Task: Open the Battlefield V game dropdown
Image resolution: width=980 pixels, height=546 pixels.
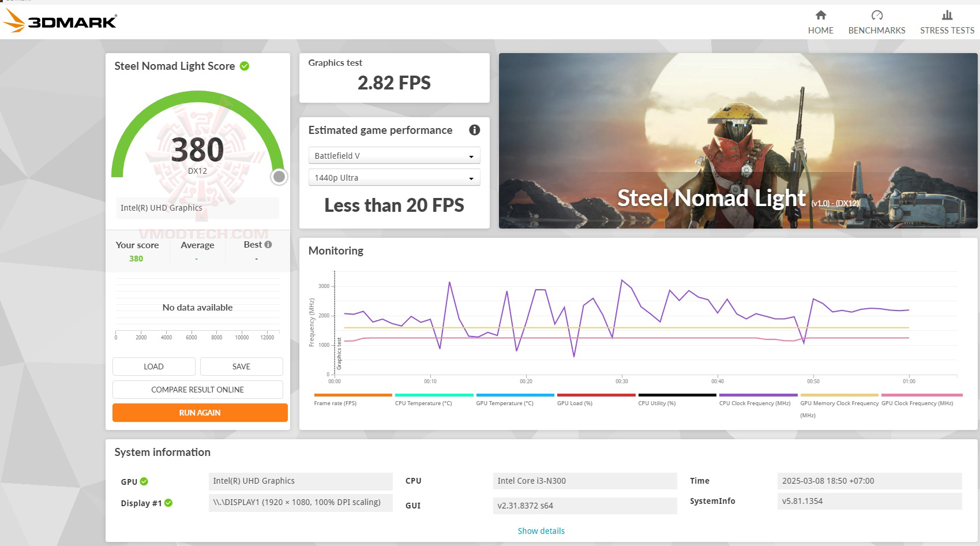Action: point(395,156)
